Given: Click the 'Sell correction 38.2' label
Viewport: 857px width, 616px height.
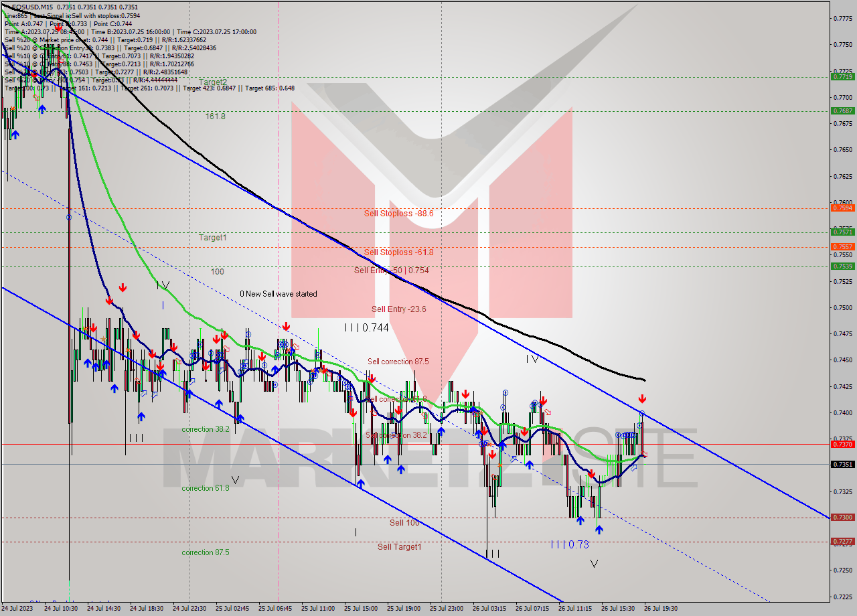Looking at the screenshot, I should pyautogui.click(x=396, y=435).
